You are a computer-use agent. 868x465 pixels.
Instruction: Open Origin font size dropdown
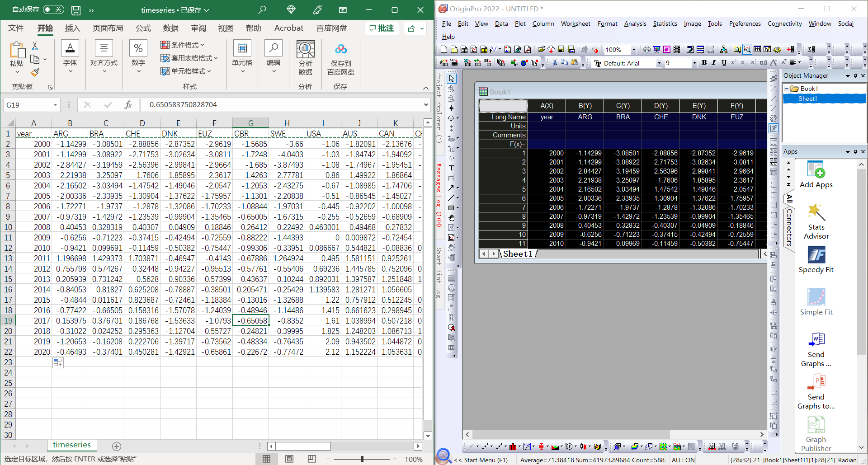[694, 63]
